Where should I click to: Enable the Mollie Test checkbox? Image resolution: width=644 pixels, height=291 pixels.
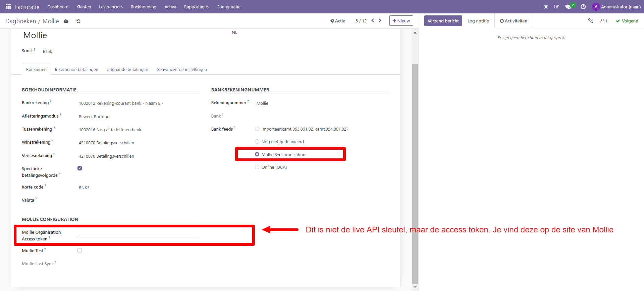(x=79, y=250)
